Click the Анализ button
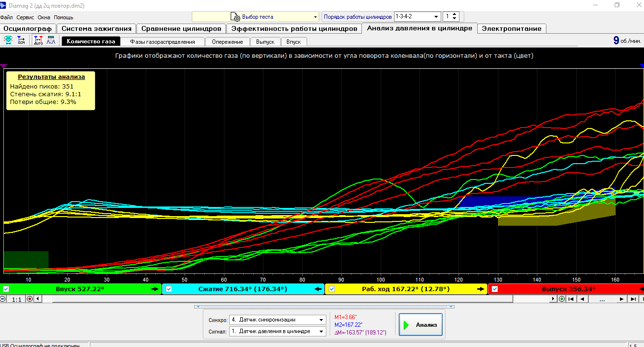Screen dimensions: 644x347 [x=421, y=325]
